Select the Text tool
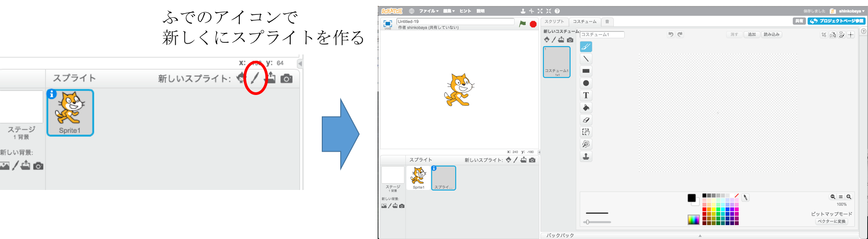 586,95
